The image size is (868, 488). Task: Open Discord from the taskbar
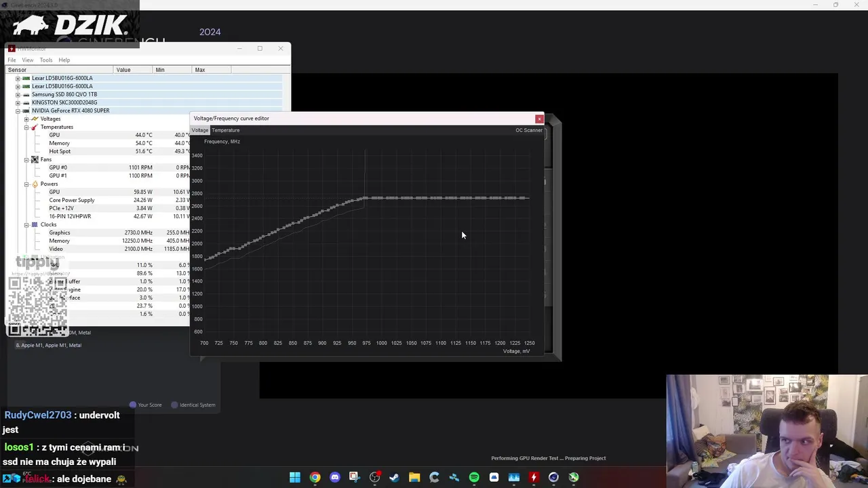click(x=334, y=477)
